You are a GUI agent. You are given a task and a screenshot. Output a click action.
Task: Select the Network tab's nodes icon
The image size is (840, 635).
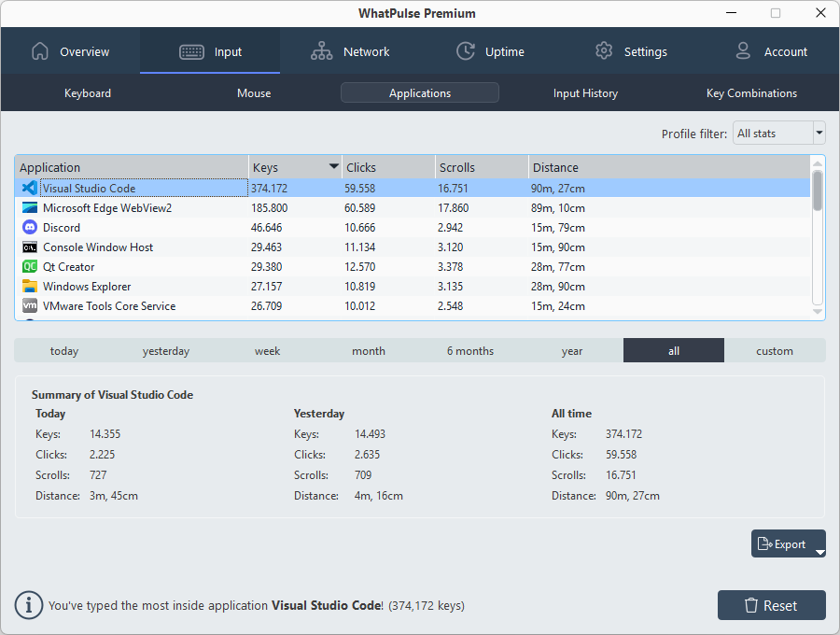point(321,51)
